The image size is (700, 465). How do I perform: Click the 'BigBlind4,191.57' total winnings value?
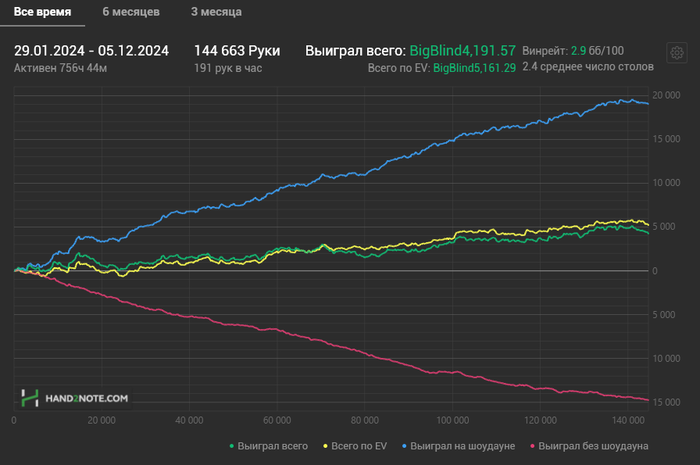pos(462,51)
